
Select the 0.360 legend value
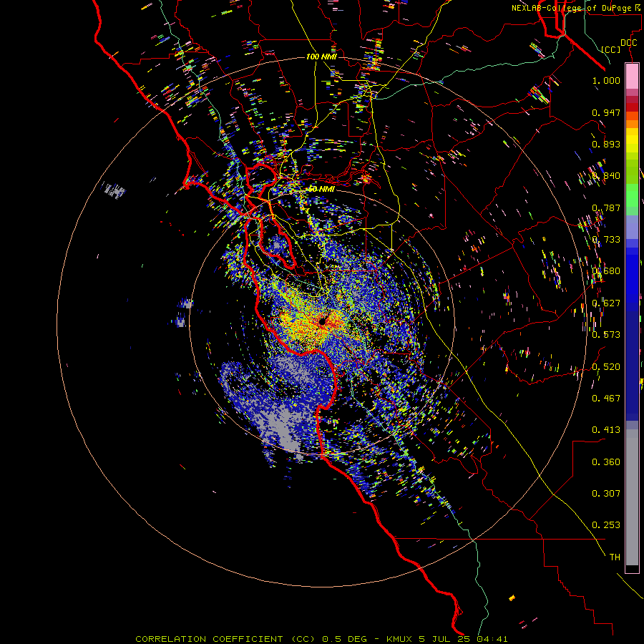(606, 462)
